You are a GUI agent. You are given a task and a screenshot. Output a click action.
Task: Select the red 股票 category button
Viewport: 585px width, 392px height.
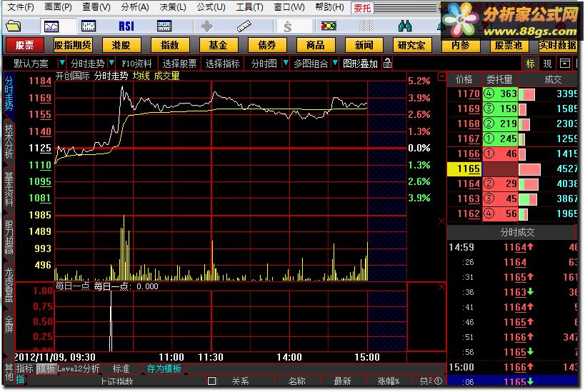tap(24, 45)
